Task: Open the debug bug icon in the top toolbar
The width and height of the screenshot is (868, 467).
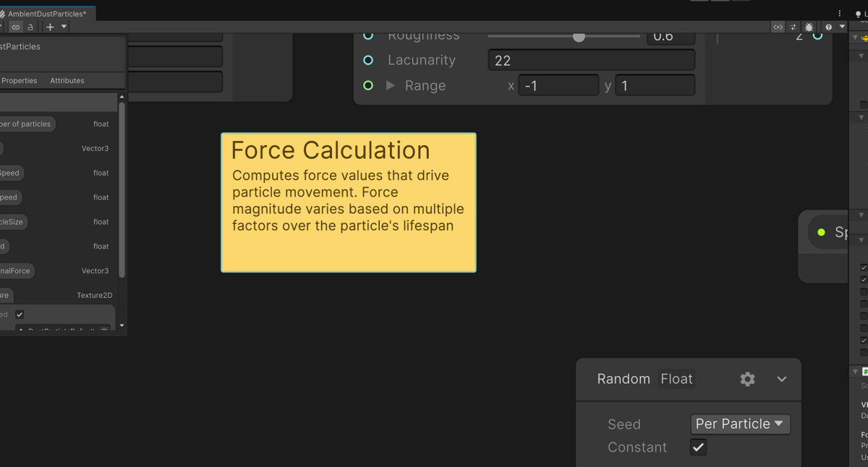Action: click(809, 27)
